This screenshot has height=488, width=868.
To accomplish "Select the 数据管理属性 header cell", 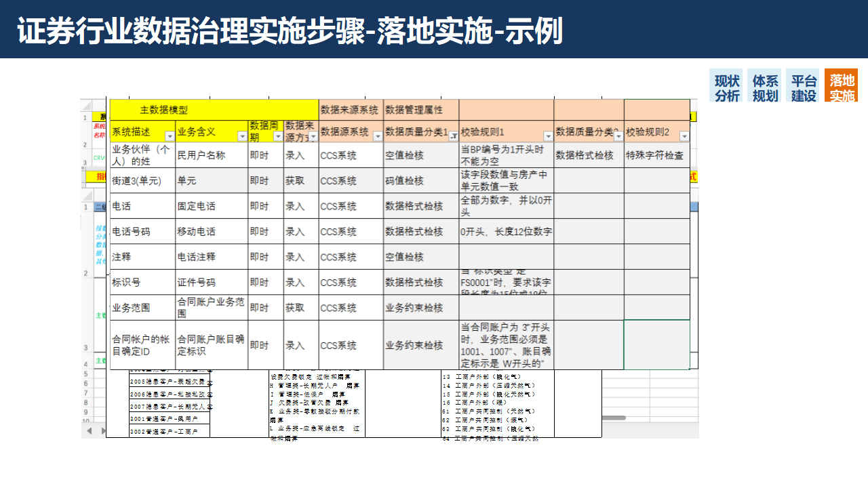I will (x=421, y=110).
